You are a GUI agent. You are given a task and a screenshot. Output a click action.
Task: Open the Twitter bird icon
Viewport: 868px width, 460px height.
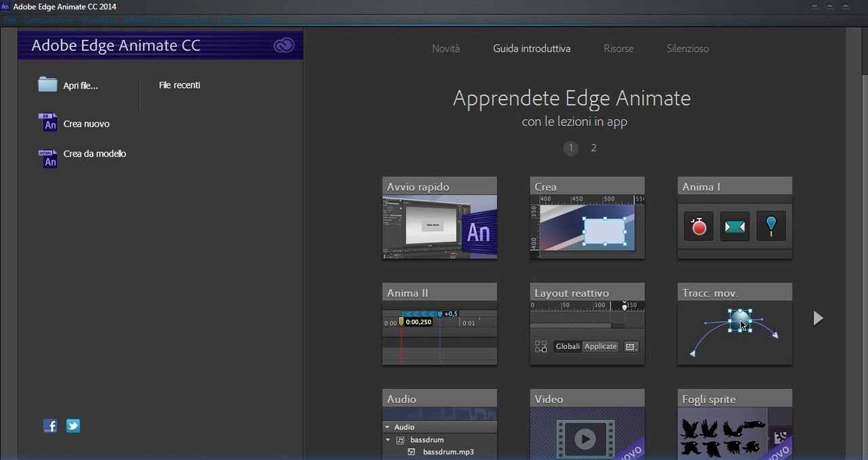73,425
